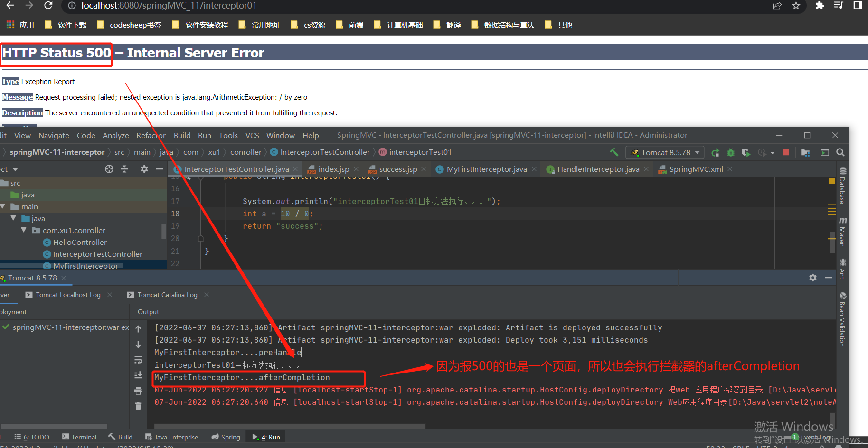
Task: Open the project view mode dropdown arrow
Action: pyautogui.click(x=15, y=169)
